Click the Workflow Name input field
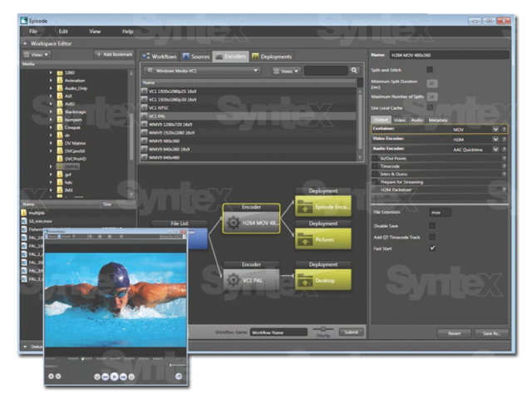Viewport: 532px width, 399px height. tap(278, 332)
